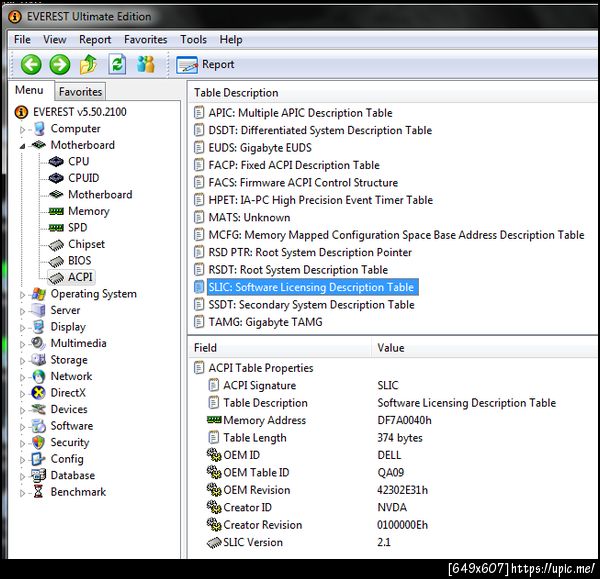Expand the Multimedia tree node

22,344
